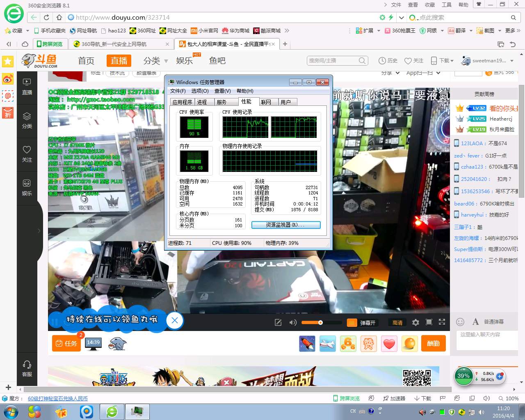Image resolution: width=525 pixels, height=420 pixels.
Task: Open the Weibo icon in browser side strip
Action: [x=8, y=78]
